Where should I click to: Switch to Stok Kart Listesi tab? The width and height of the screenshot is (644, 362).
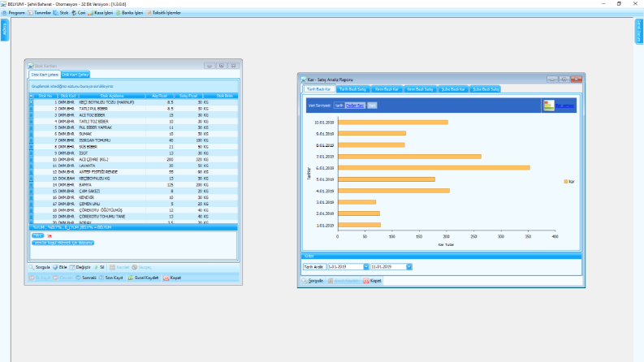[x=45, y=75]
